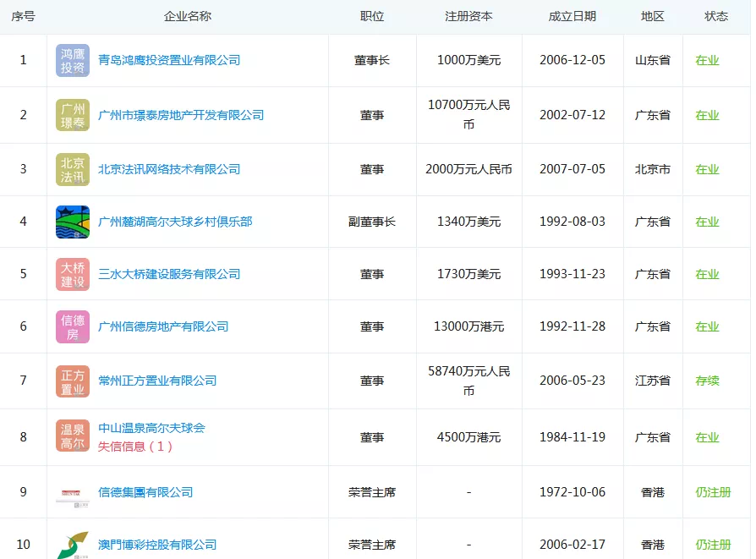The height and width of the screenshot is (559, 756).
Task: Open 常州正方置业有限公司 link
Action: [157, 381]
